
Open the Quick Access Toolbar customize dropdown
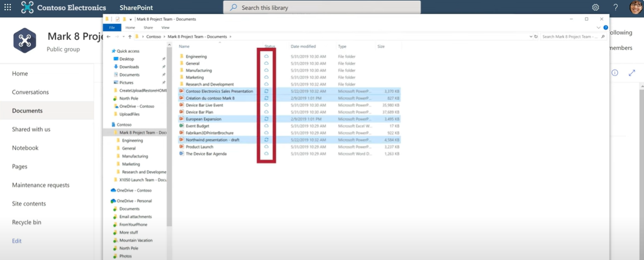(131, 19)
